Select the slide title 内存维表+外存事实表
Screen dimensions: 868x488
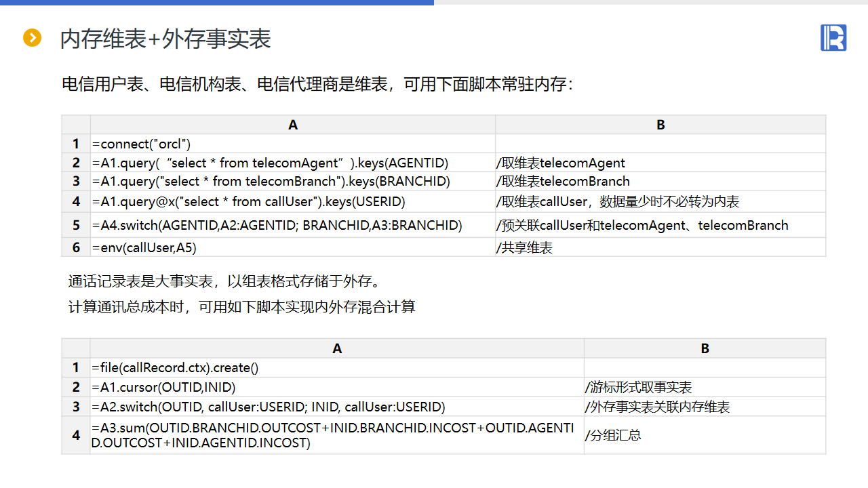[x=165, y=39]
